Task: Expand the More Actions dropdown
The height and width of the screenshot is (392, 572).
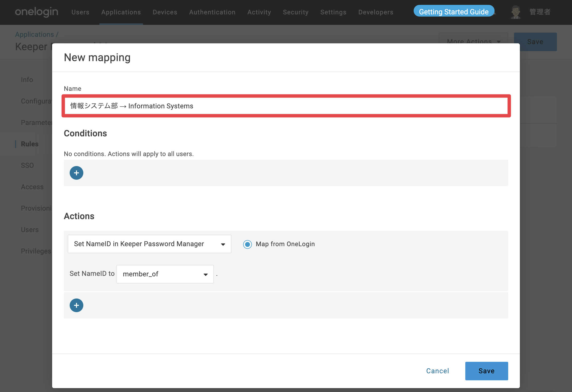Action: (473, 41)
